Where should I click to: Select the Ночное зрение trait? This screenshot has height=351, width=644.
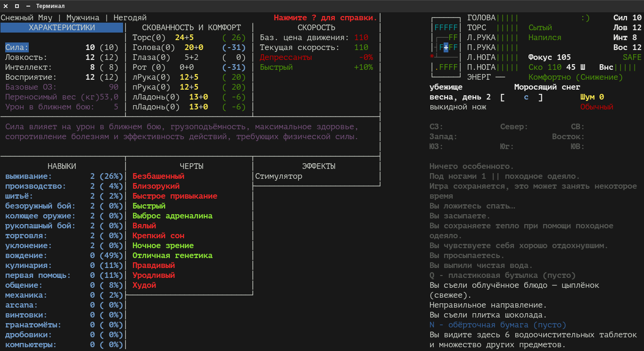click(x=163, y=246)
